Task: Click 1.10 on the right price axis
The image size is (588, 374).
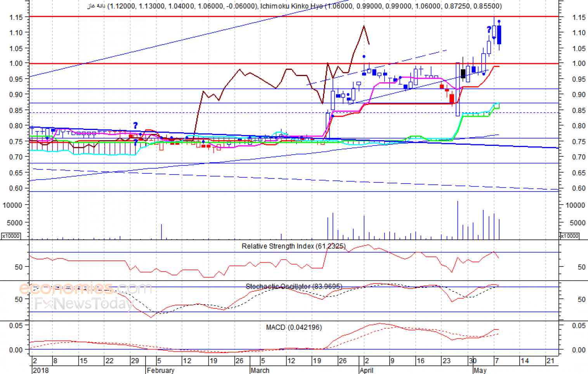Action: [579, 33]
